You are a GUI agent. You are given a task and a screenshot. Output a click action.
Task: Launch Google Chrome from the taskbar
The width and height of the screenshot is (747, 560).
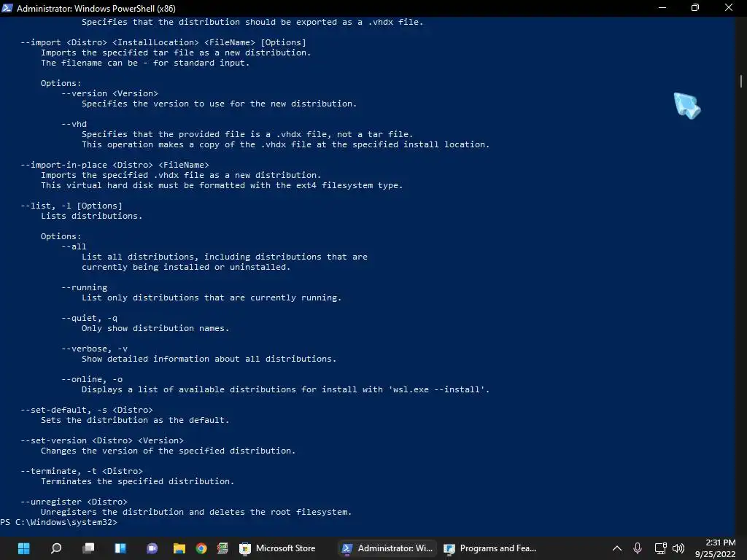click(201, 548)
